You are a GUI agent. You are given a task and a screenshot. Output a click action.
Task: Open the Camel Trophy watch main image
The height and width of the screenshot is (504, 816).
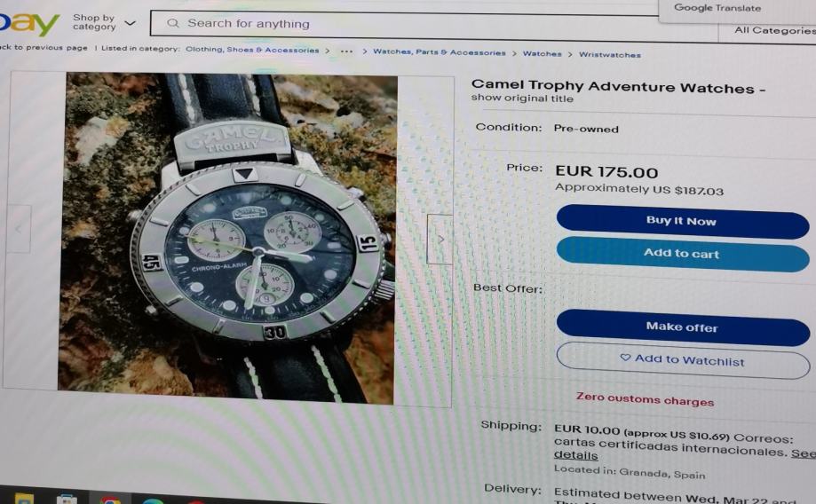(x=227, y=238)
